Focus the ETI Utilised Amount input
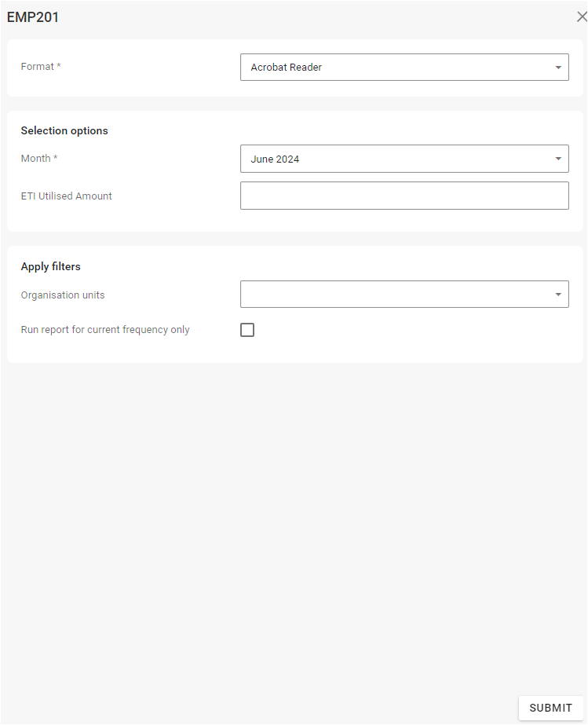588x725 pixels. click(x=404, y=196)
